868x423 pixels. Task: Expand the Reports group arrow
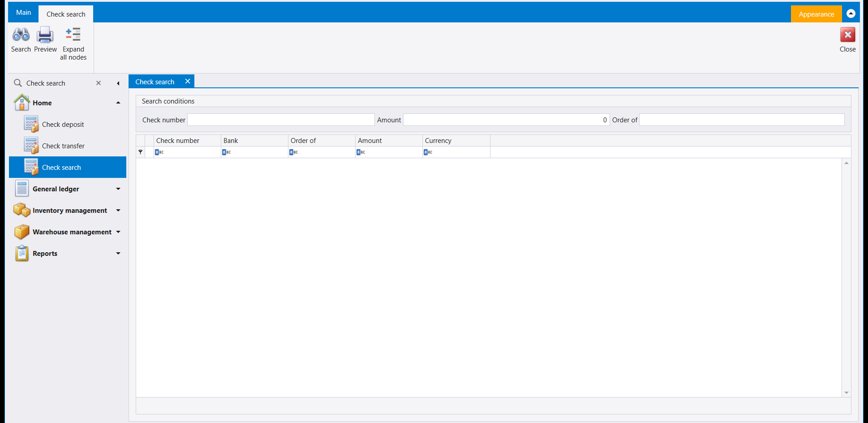[x=118, y=253]
